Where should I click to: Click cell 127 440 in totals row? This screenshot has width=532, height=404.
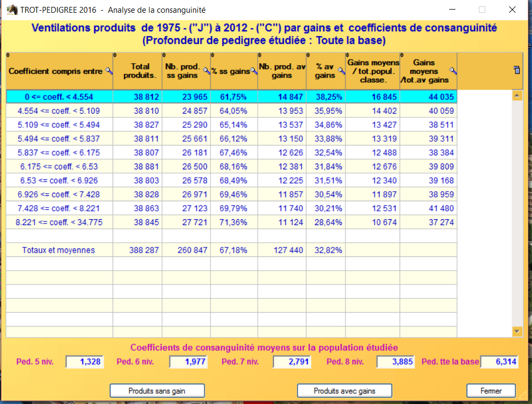tap(282, 250)
